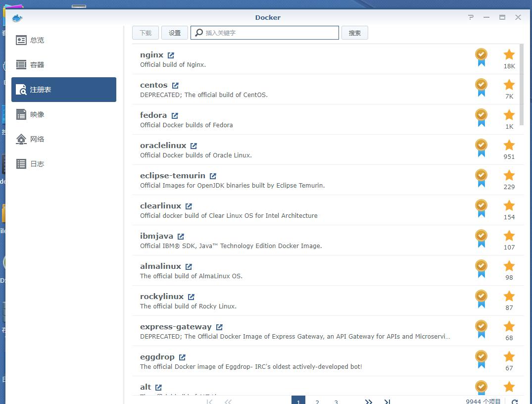Go to page 2 of results
532x404 pixels.
click(317, 402)
